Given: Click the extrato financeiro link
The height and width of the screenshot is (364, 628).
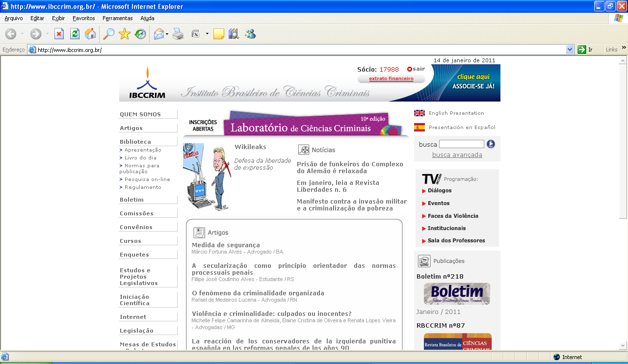Looking at the screenshot, I should pyautogui.click(x=391, y=78).
